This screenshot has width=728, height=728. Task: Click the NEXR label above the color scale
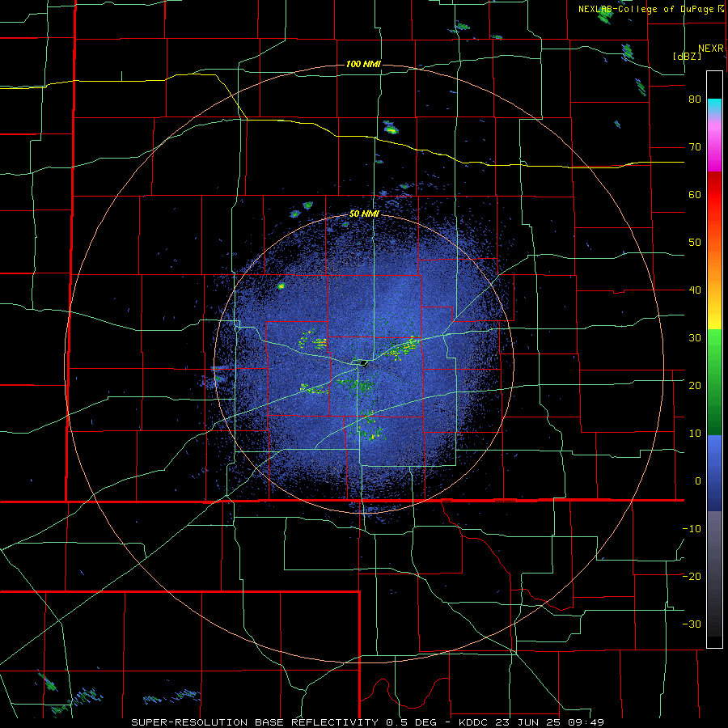tap(711, 49)
